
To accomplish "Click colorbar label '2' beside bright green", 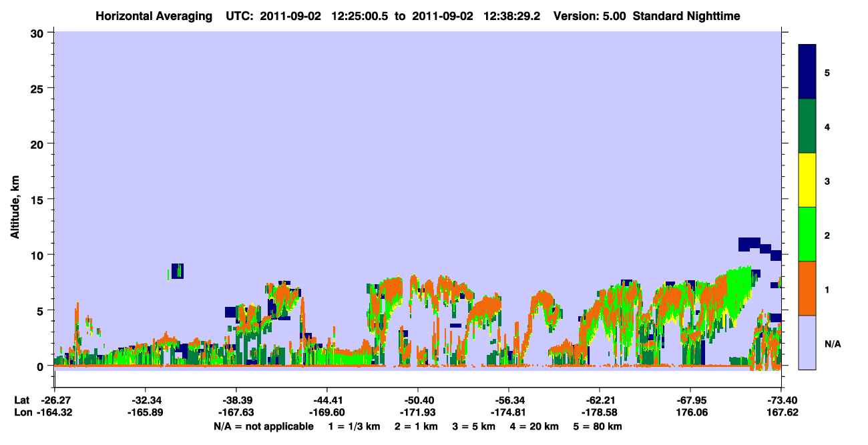I will [827, 234].
